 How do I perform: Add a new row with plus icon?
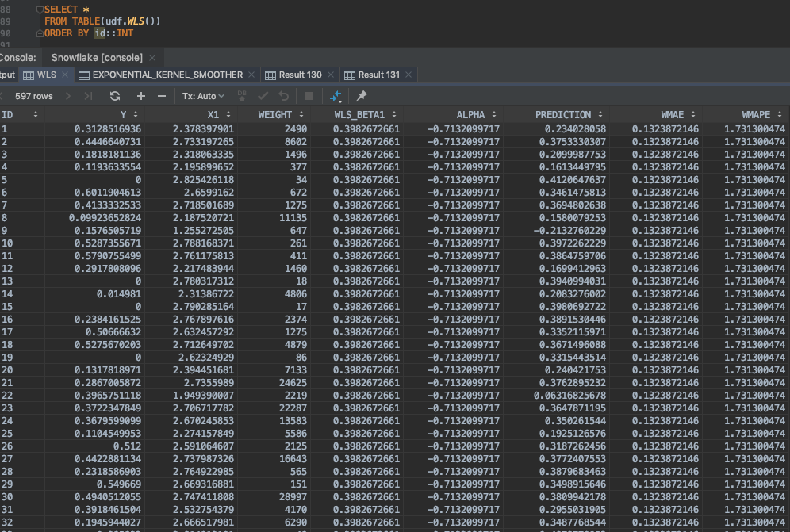(x=141, y=96)
